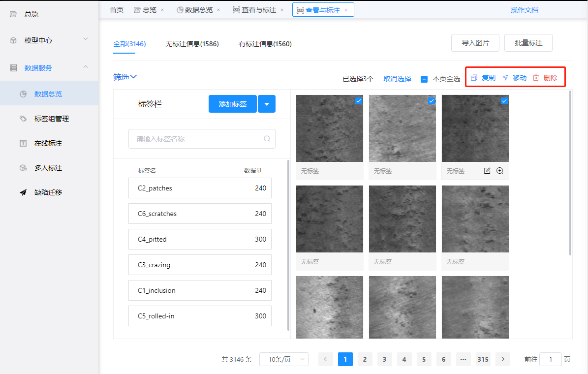This screenshot has width=588, height=374.
Task: Click the 数据总览 pie chart icon in sidebar
Action: 23,94
